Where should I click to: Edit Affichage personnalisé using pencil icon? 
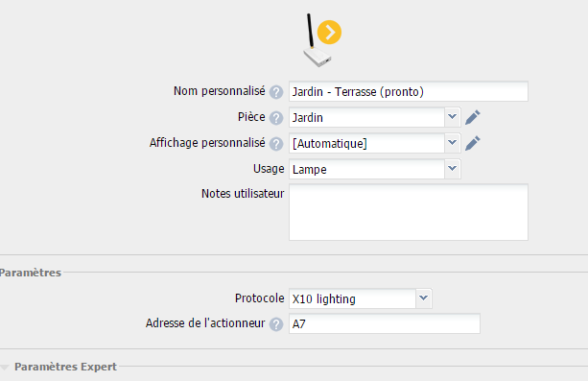click(473, 143)
